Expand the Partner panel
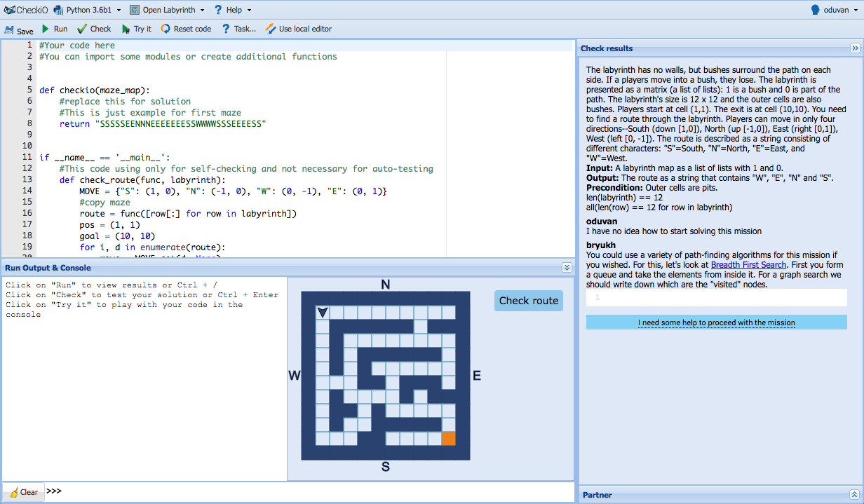The width and height of the screenshot is (864, 504). coord(854,495)
